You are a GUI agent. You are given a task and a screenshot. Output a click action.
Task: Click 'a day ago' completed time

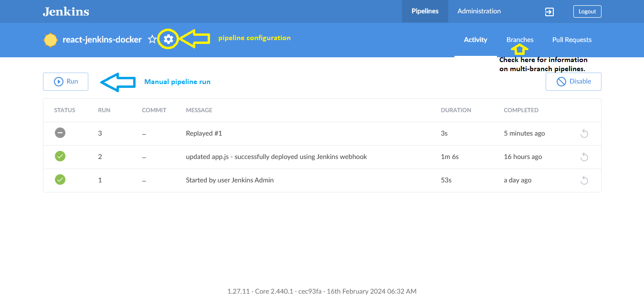click(x=517, y=180)
